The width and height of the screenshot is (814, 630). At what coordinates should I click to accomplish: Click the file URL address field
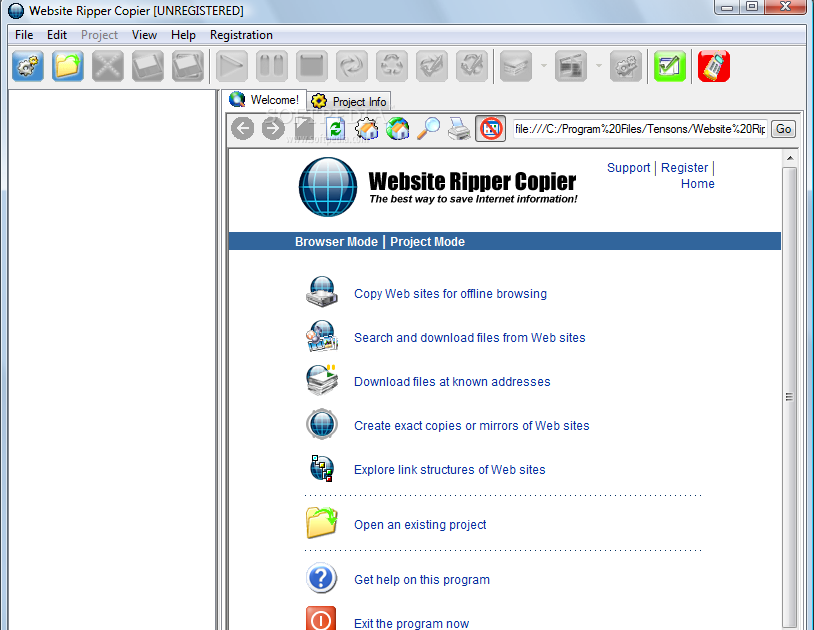[x=640, y=129]
